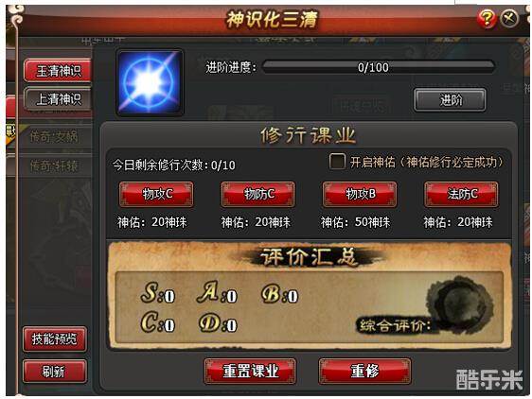Switch to the 上清神识 tab

[58, 99]
